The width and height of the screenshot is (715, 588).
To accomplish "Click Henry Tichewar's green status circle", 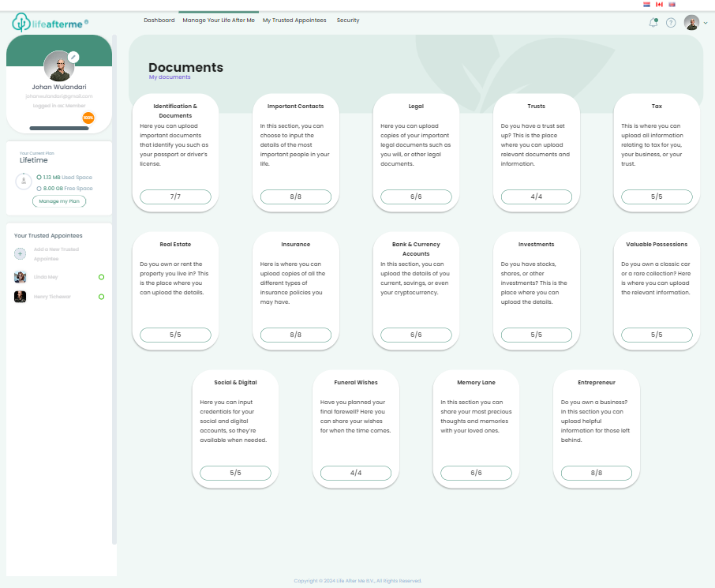I will point(101,297).
